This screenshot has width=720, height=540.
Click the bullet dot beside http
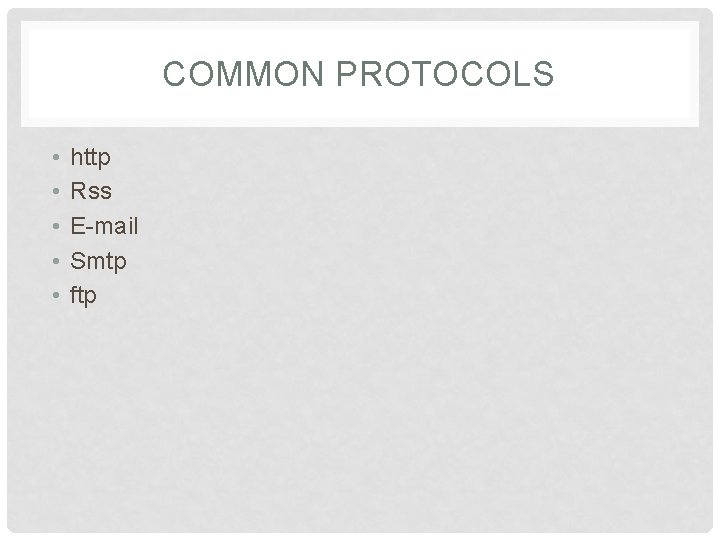(56, 158)
